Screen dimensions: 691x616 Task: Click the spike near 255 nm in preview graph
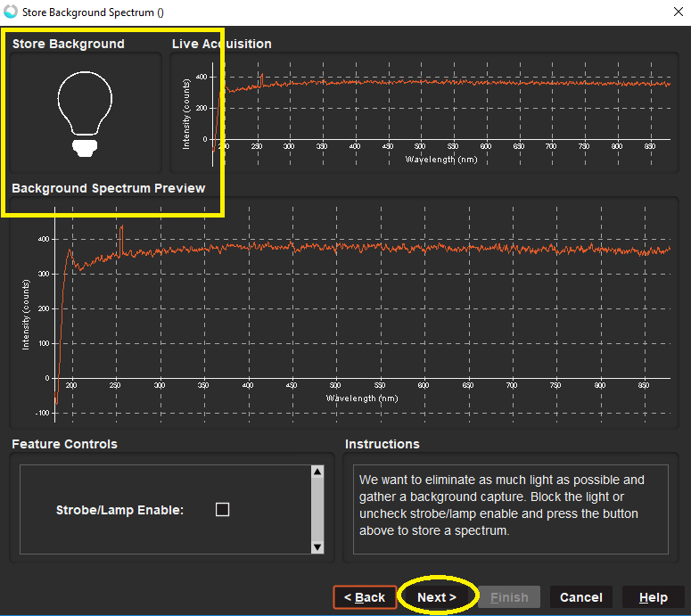tap(120, 241)
